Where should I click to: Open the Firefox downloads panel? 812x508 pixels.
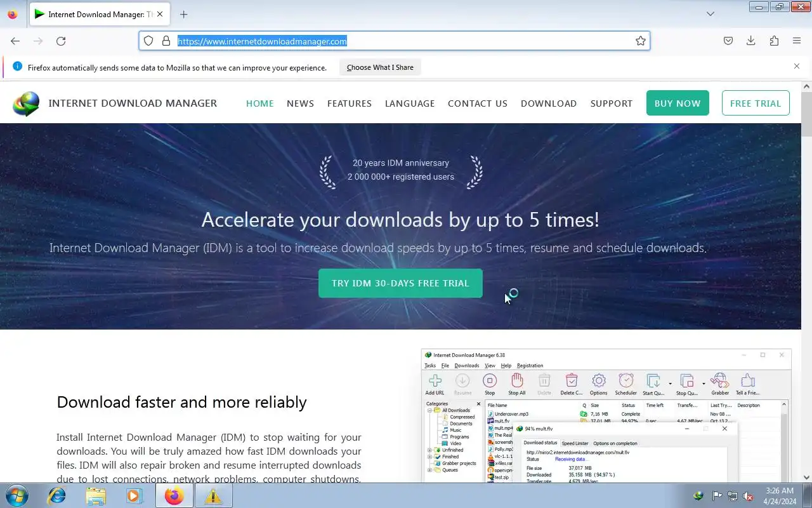751,41
